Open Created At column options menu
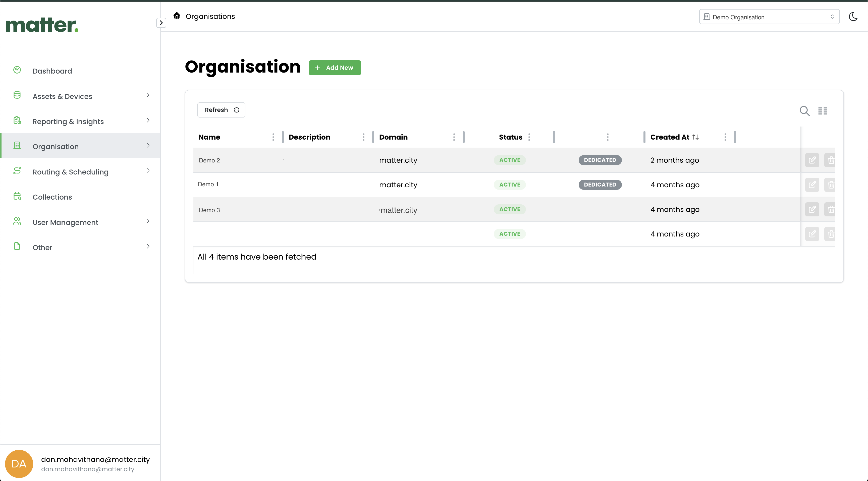This screenshot has height=481, width=868. click(725, 137)
